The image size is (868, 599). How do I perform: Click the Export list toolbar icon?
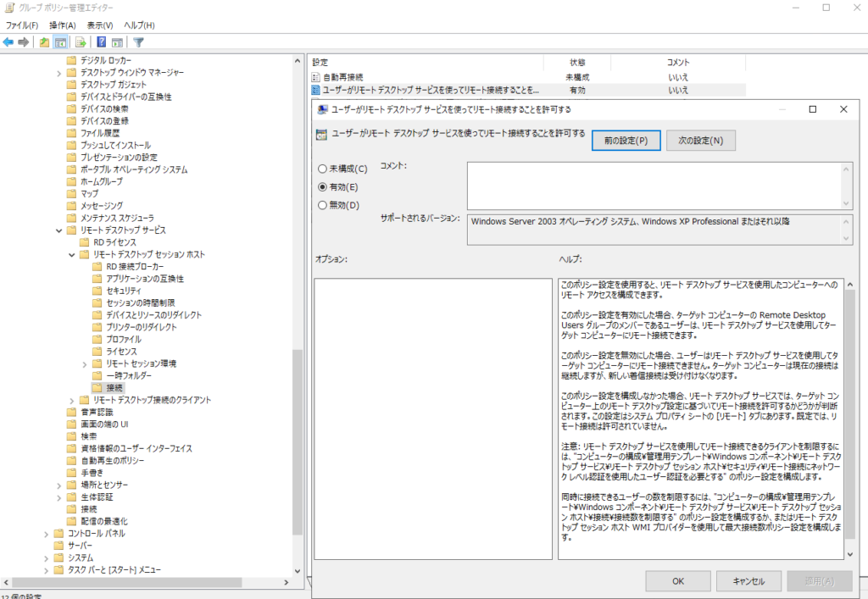pyautogui.click(x=81, y=42)
